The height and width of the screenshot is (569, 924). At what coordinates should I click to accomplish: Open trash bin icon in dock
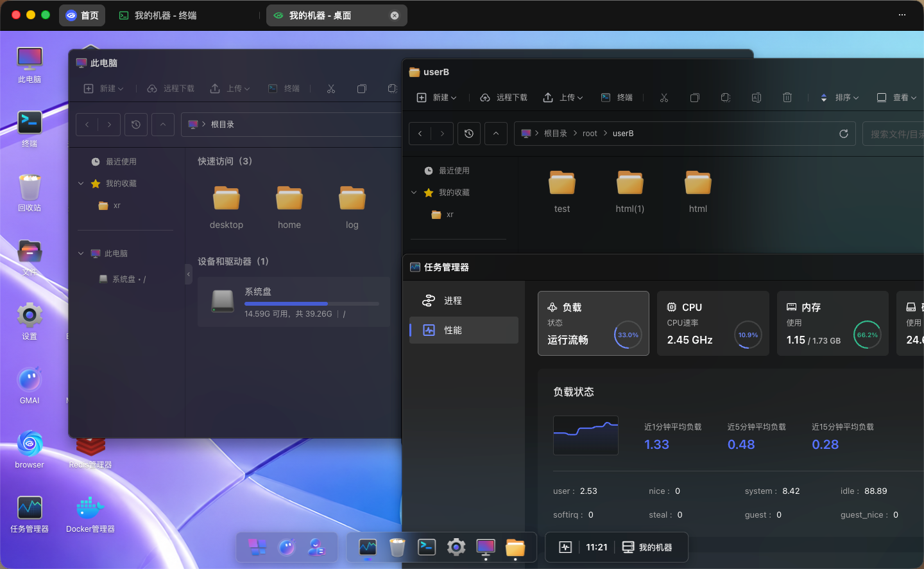tap(397, 547)
